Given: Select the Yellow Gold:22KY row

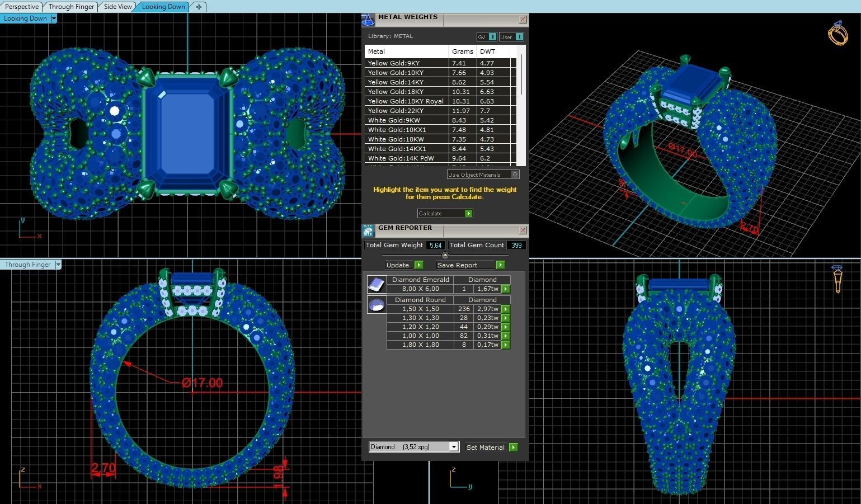Looking at the screenshot, I should tap(440, 111).
